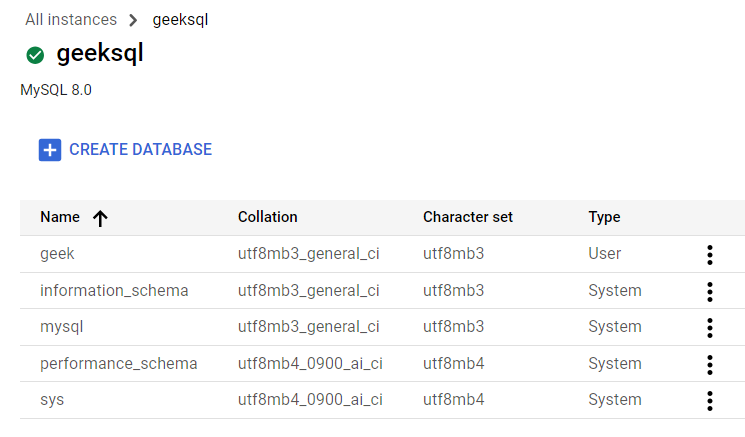The image size is (745, 437).
Task: Select the geek database name
Action: point(57,254)
